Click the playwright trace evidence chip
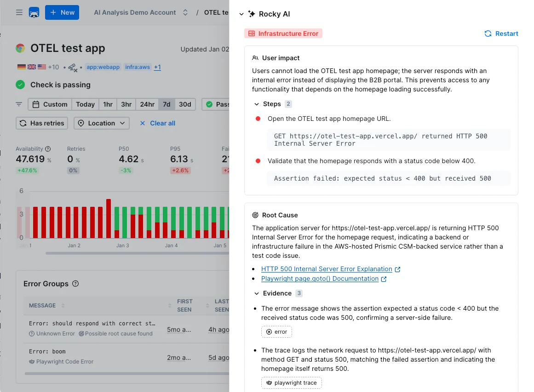 click(292, 383)
